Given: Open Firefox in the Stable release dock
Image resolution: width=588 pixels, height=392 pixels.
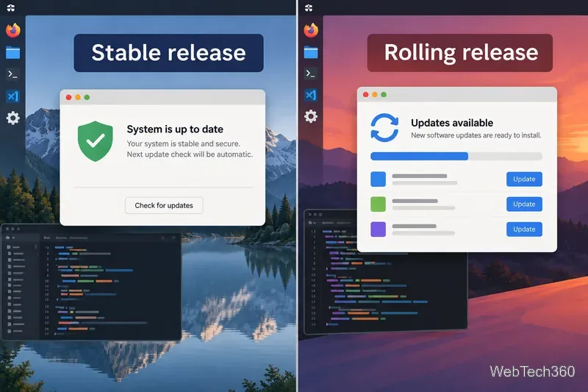Looking at the screenshot, I should [13, 30].
